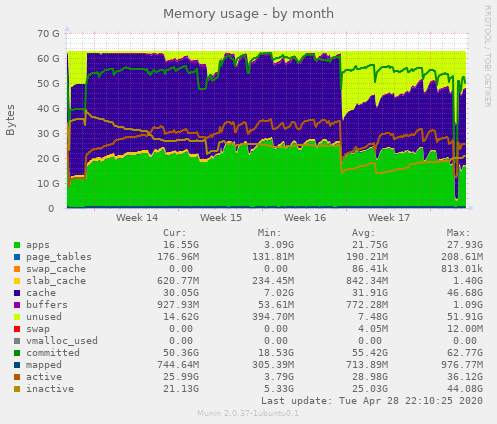Click the unused lime legend swatch
The height and width of the screenshot is (424, 497).
point(17,317)
